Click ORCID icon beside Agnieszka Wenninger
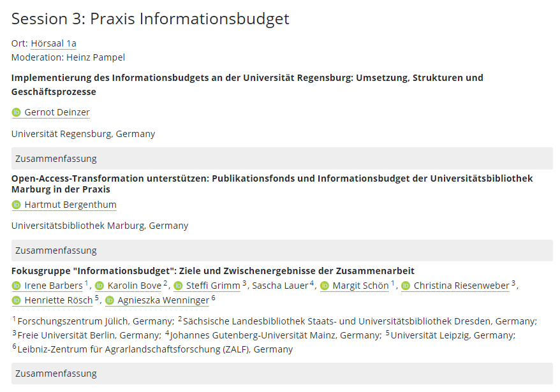 [110, 301]
